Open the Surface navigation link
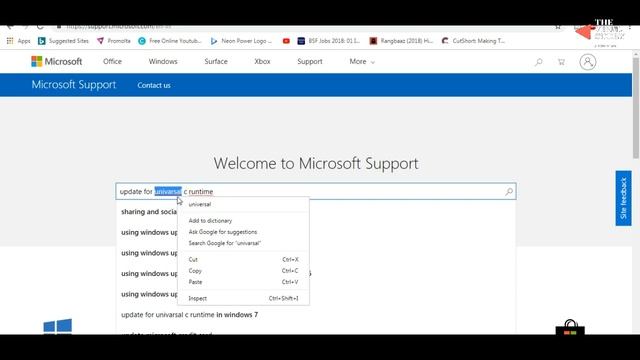This screenshot has width=640, height=360. tap(216, 62)
